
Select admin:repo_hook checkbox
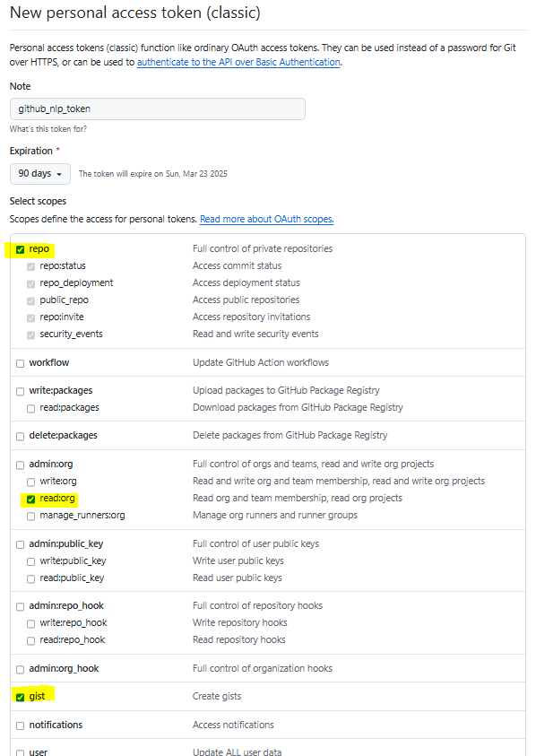(x=21, y=606)
